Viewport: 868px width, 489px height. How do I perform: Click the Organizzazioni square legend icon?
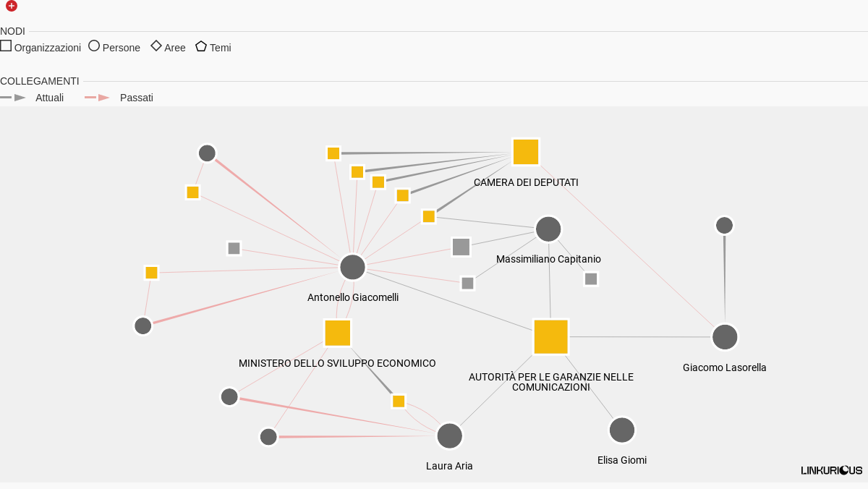click(6, 46)
